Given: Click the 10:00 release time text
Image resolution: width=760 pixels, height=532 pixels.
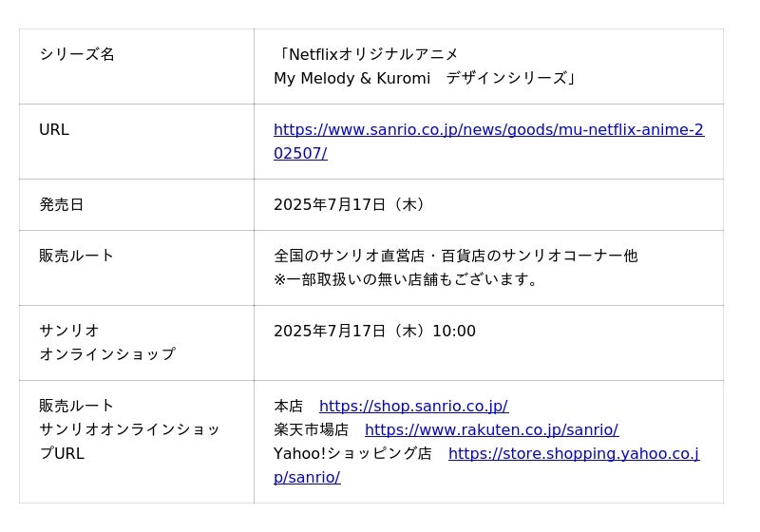Looking at the screenshot, I should (454, 332).
